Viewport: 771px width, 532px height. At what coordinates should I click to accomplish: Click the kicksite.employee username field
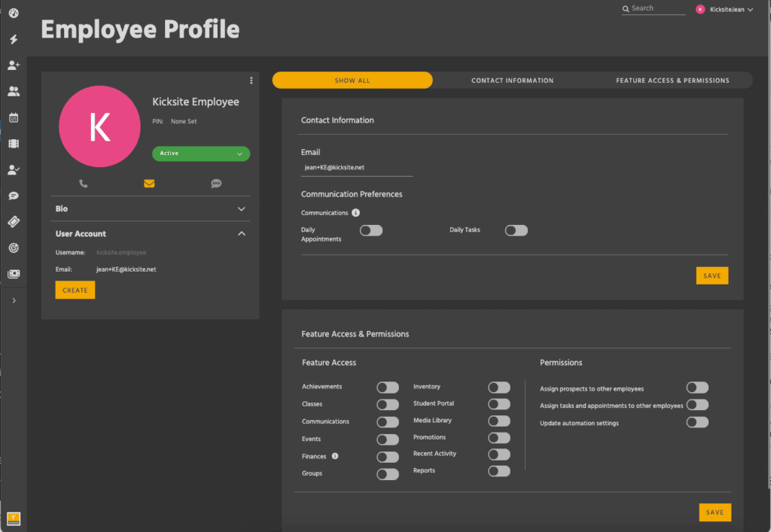click(x=121, y=253)
